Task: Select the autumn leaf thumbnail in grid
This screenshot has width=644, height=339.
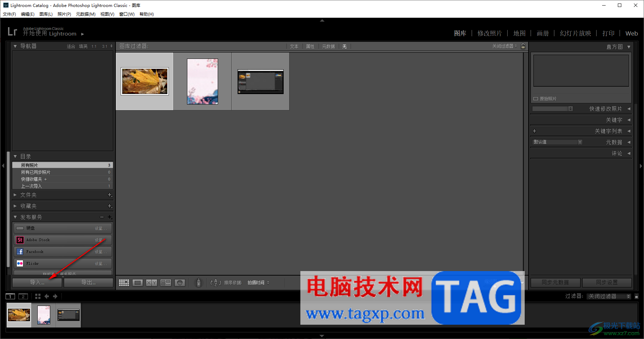Action: 145,81
